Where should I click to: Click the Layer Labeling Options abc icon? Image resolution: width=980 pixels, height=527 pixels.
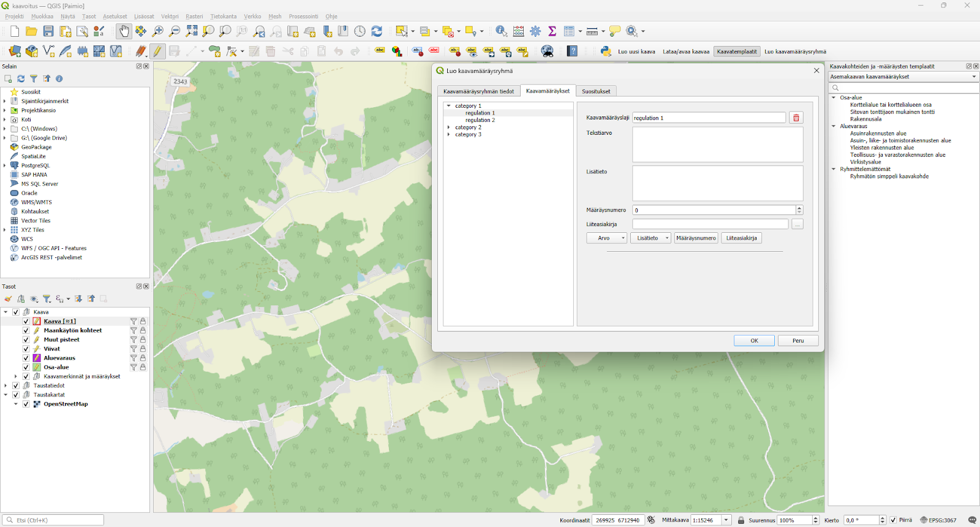click(x=380, y=51)
